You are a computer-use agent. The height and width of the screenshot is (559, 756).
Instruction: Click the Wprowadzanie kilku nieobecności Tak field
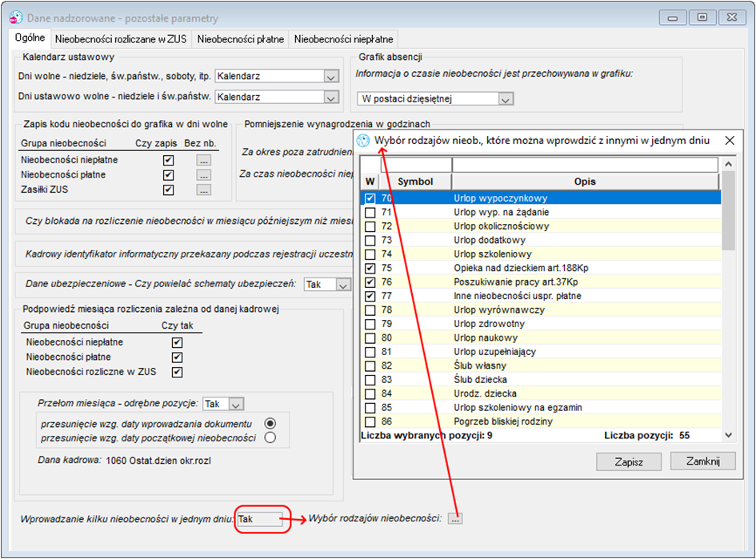coord(260,519)
